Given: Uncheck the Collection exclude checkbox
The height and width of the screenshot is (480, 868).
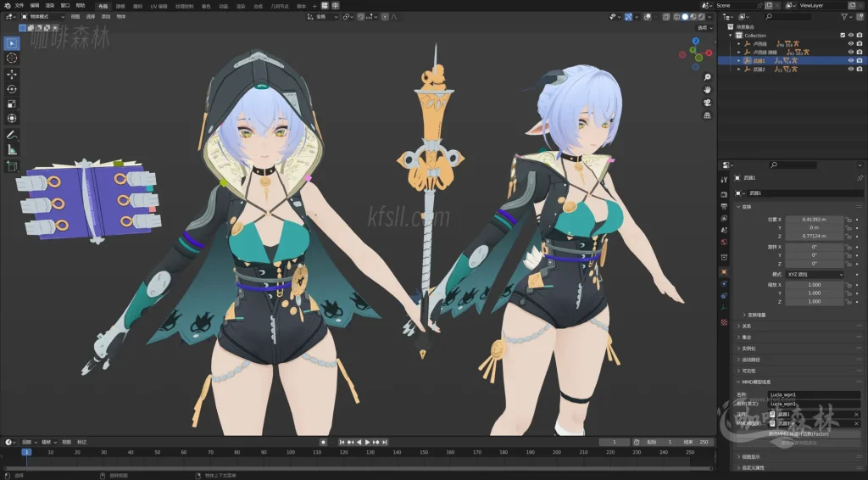Looking at the screenshot, I should point(843,35).
